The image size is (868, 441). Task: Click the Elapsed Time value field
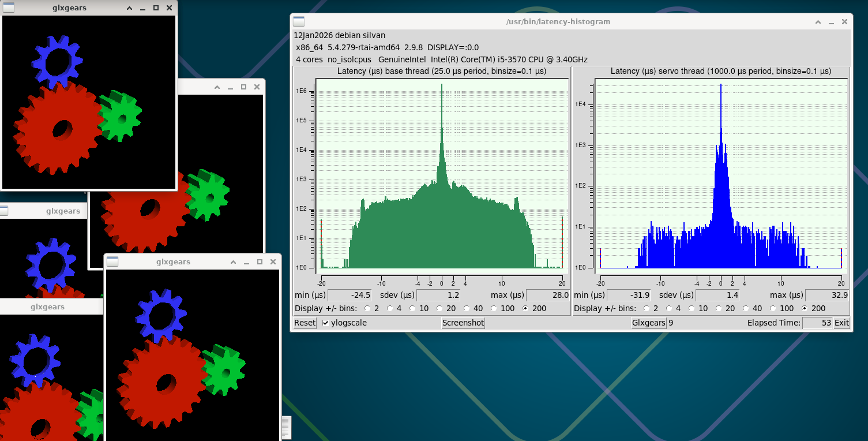(817, 323)
